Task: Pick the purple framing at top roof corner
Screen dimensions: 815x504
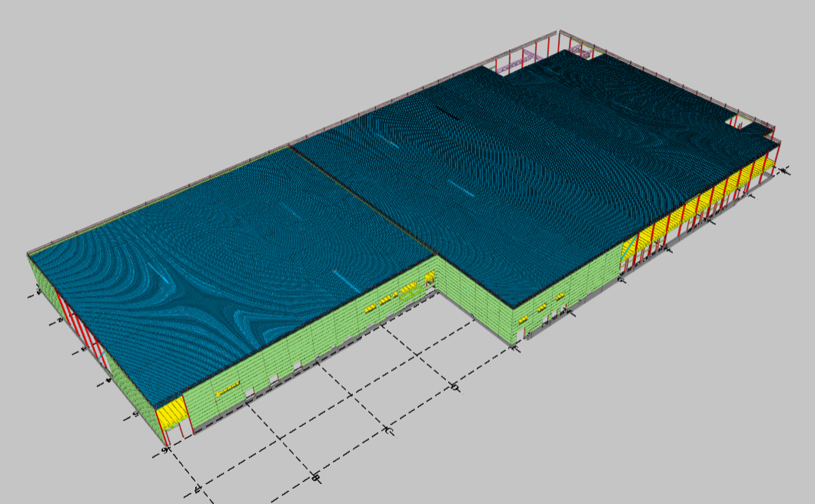Action: [580, 51]
